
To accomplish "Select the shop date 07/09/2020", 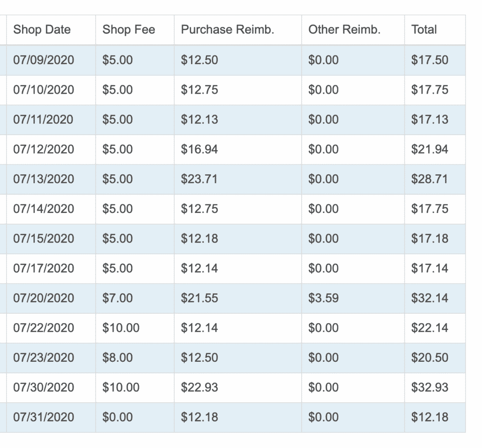I will tap(44, 60).
